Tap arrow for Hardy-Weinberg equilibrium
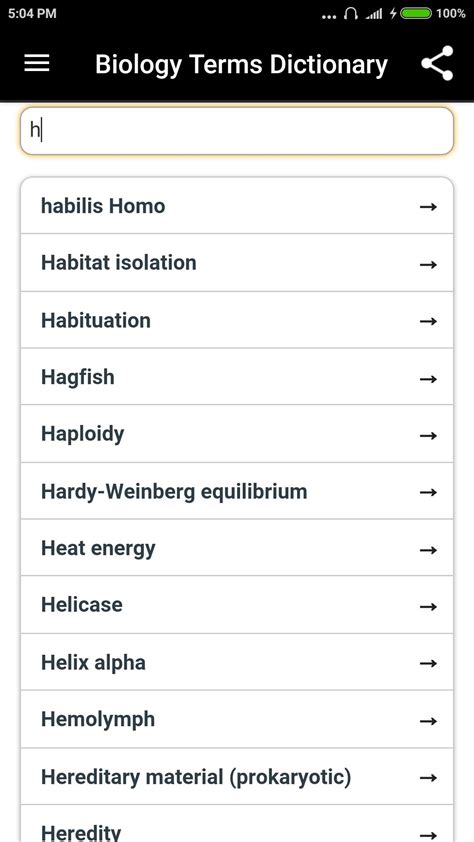 (428, 492)
